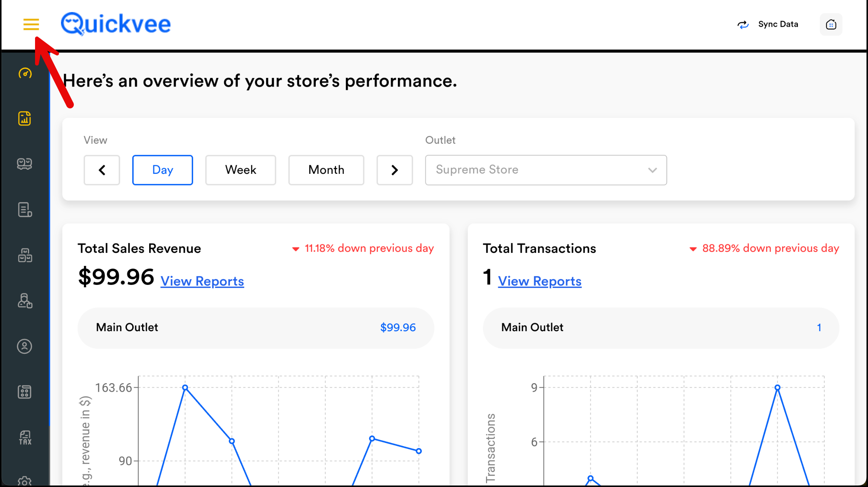Select the Day view

coord(162,170)
